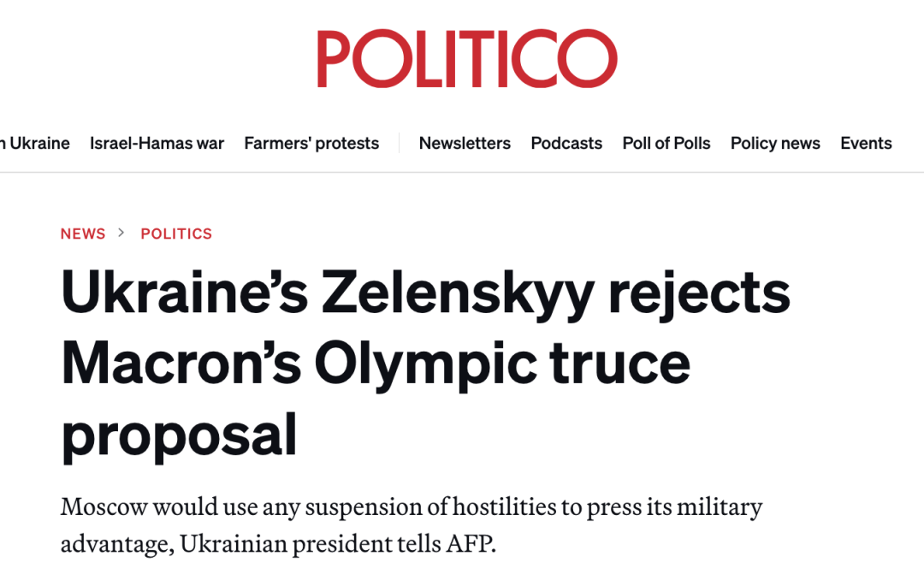Click the word "proposal" in the headline
Viewport: 924px width, 574px height.
click(179, 434)
